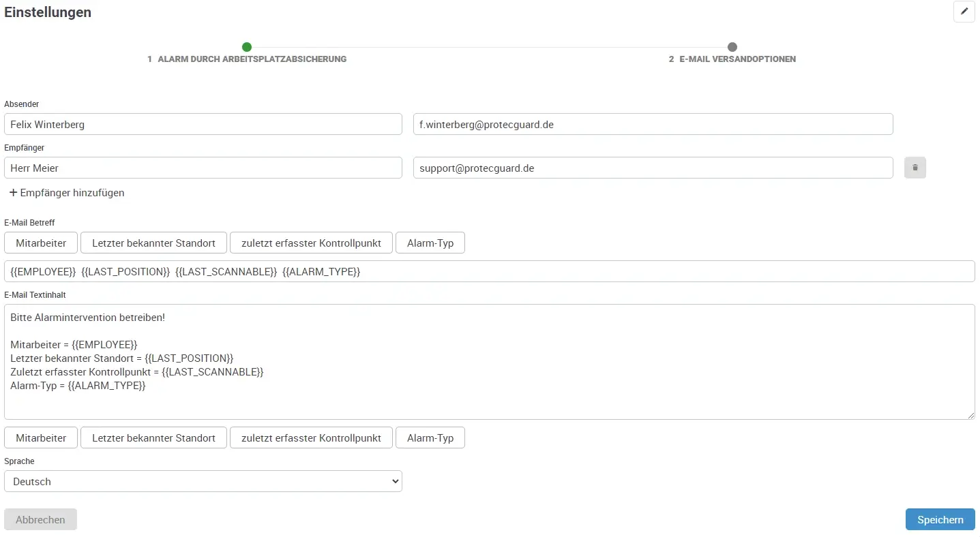
Task: Insert Alarm-Typ tag into subject
Action: point(430,243)
